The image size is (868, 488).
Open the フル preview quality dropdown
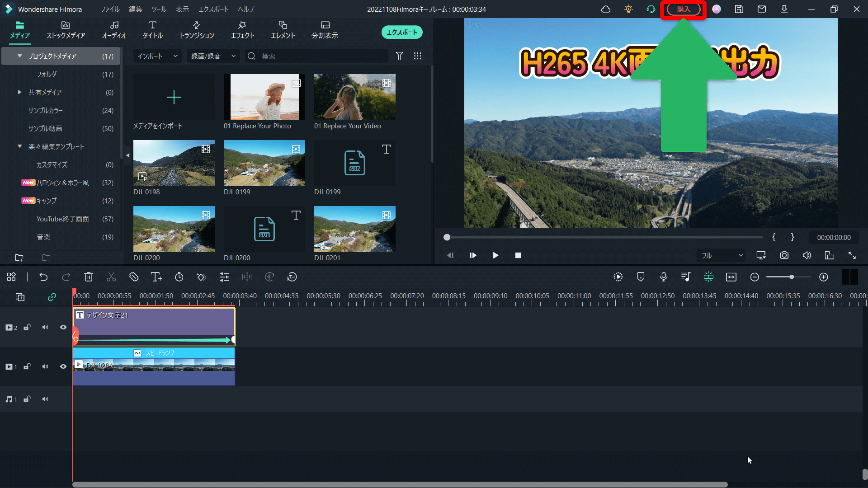(722, 255)
